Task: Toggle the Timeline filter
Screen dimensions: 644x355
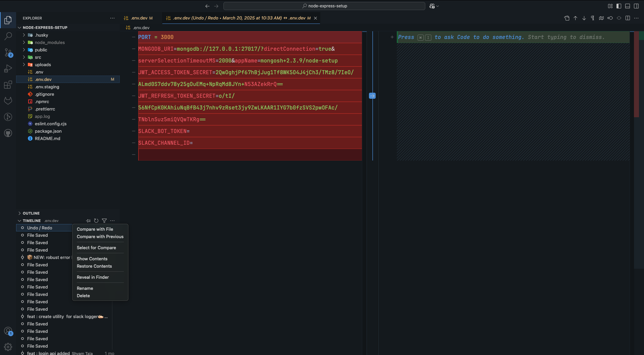Action: pyautogui.click(x=104, y=221)
